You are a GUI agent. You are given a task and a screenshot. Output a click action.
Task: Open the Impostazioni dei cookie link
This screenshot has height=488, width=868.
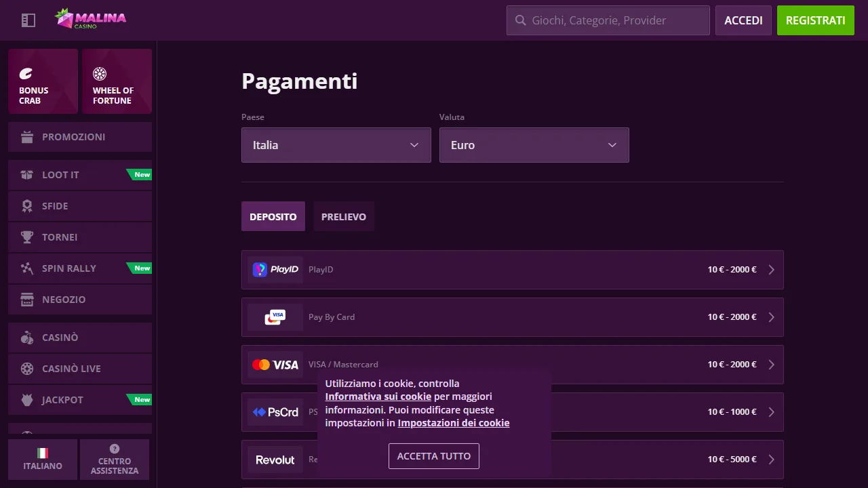point(454,423)
